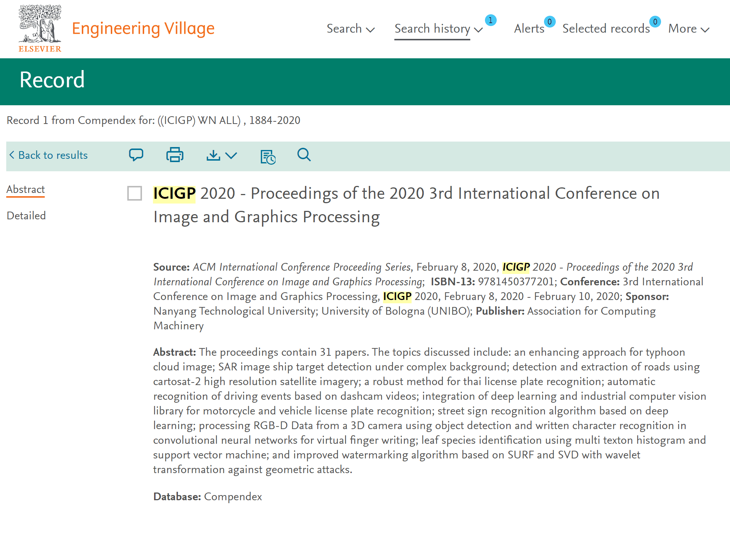Click 'Database: Compendex' line
The width and height of the screenshot is (730, 560).
(x=208, y=497)
